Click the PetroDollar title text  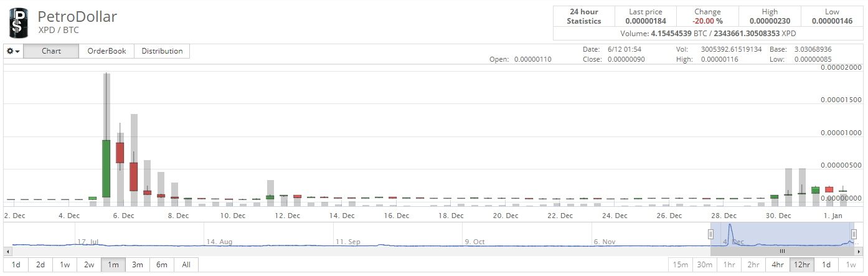pyautogui.click(x=77, y=17)
